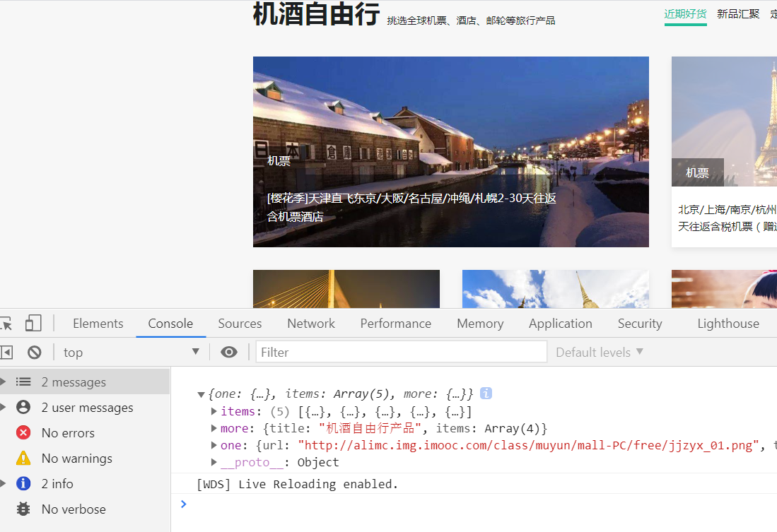Expand the one object property
The height and width of the screenshot is (532, 777).
(x=214, y=445)
